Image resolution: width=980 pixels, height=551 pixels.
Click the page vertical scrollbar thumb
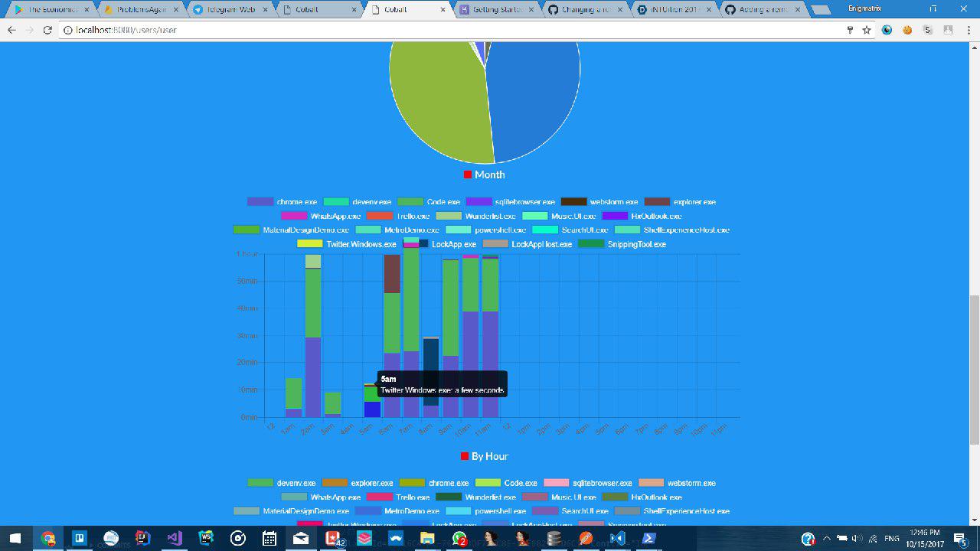point(974,370)
